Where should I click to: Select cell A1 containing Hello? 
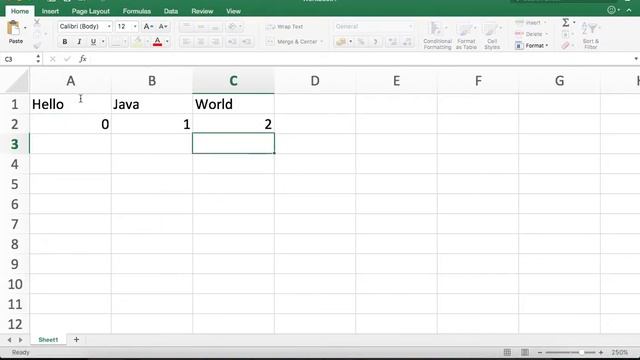[x=70, y=104]
